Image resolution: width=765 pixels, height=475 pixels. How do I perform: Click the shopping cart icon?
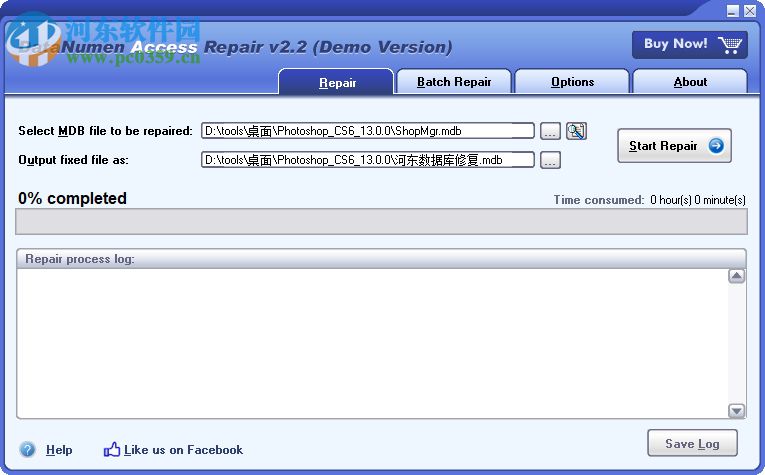(x=729, y=45)
